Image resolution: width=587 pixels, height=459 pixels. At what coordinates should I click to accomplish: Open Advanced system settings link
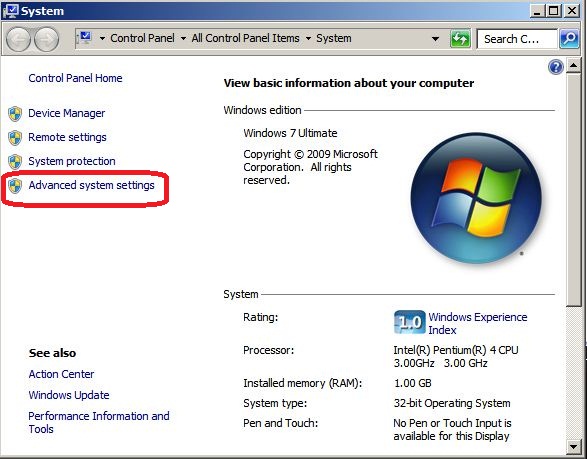(x=91, y=185)
